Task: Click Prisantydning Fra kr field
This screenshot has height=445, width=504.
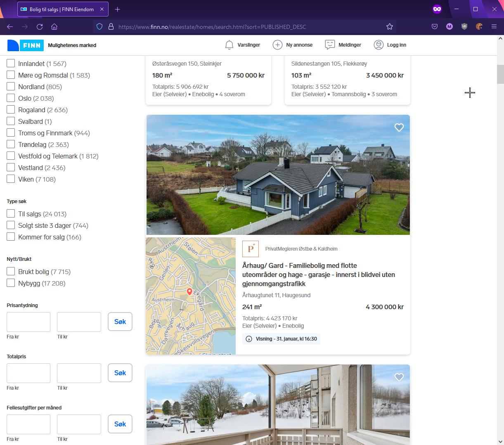Action: [28, 322]
